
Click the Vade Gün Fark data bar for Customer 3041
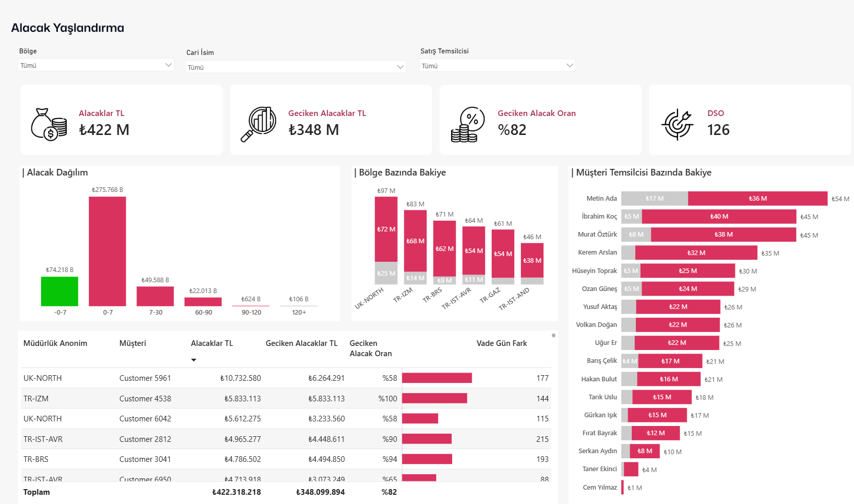click(x=427, y=459)
